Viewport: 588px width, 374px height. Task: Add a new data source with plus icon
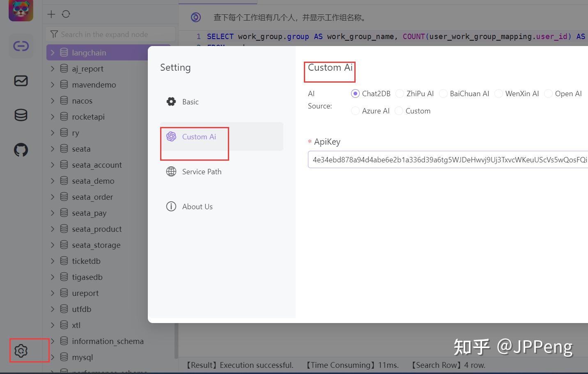pos(51,14)
